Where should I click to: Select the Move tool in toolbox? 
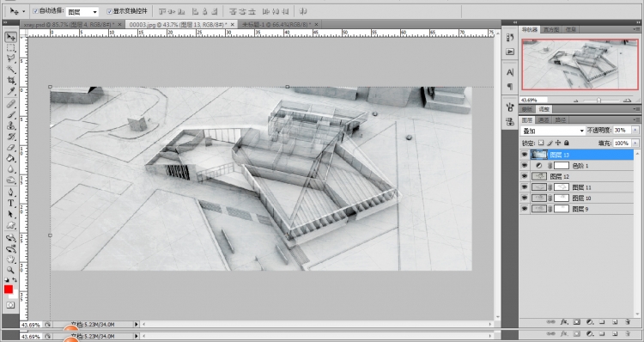10,38
